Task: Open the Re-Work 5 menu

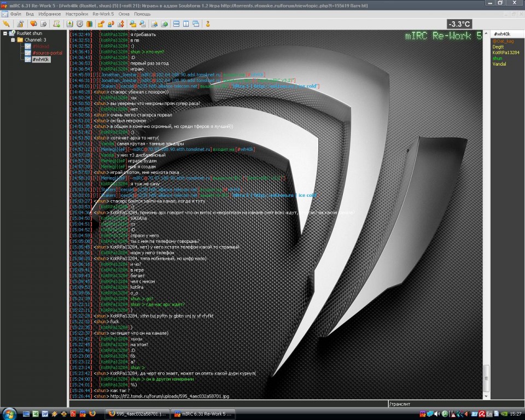Action: 103,14
